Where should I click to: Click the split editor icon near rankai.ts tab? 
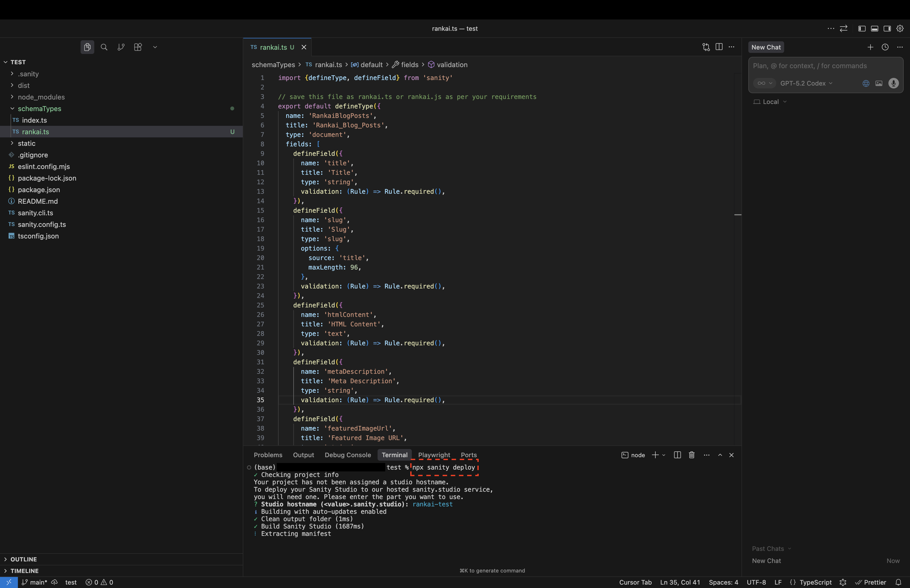pyautogui.click(x=719, y=47)
